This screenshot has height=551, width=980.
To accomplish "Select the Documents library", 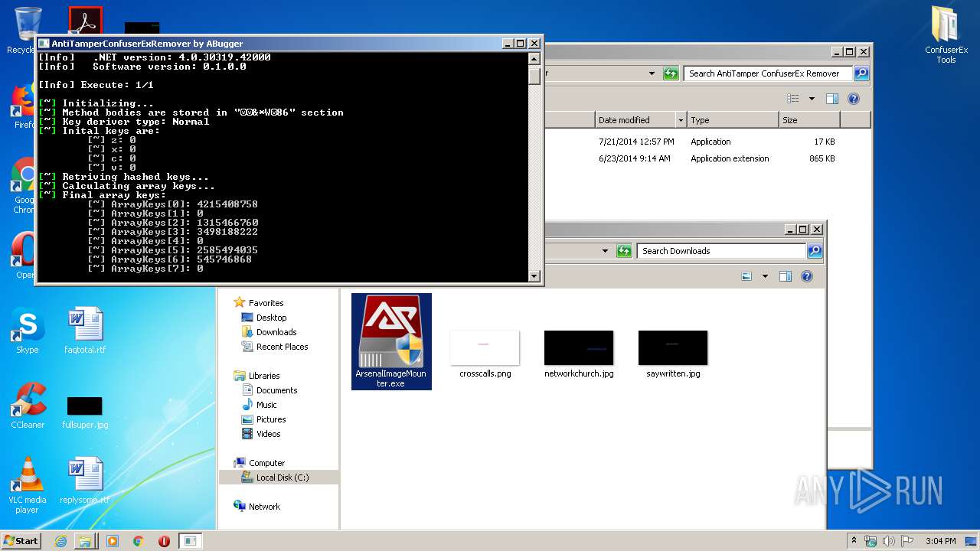I will pos(269,390).
